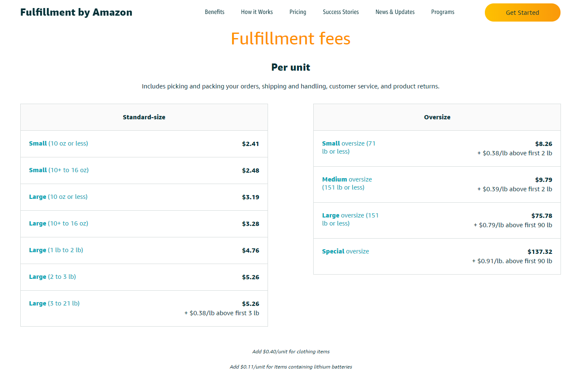Select the Special oversize label
This screenshot has height=377, width=588.
click(x=345, y=251)
